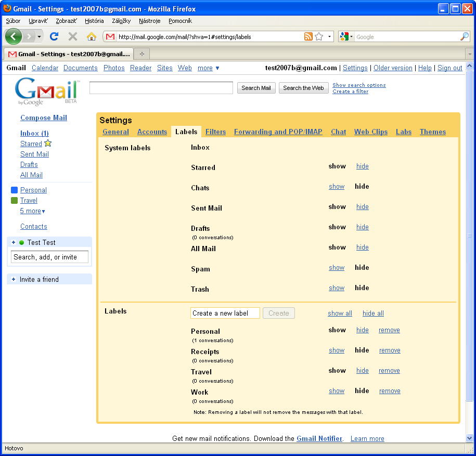
Task: Open the Labs settings tab
Action: [x=404, y=132]
